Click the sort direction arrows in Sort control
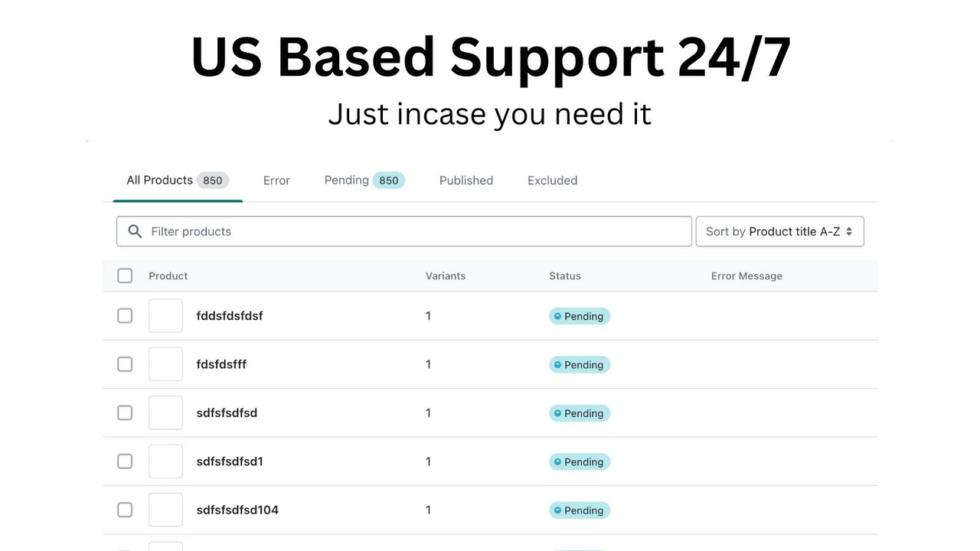The height and width of the screenshot is (551, 980). [x=850, y=231]
